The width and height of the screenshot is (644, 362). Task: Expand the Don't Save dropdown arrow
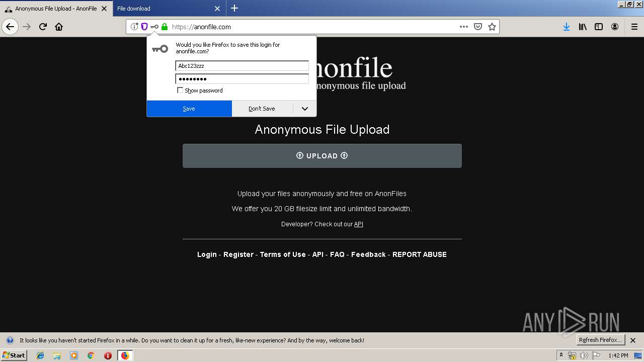pos(305,109)
